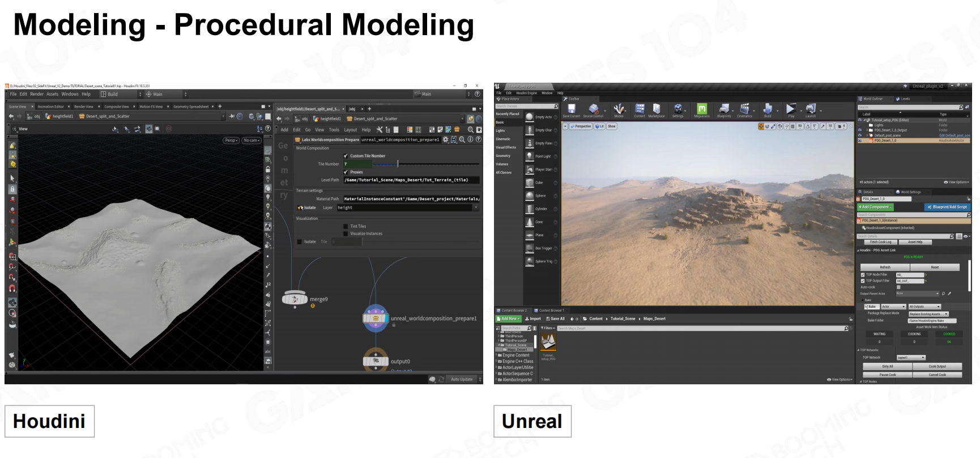Image resolution: width=980 pixels, height=458 pixels.
Task: Open Source Control in Unreal toolbar
Action: (x=593, y=109)
